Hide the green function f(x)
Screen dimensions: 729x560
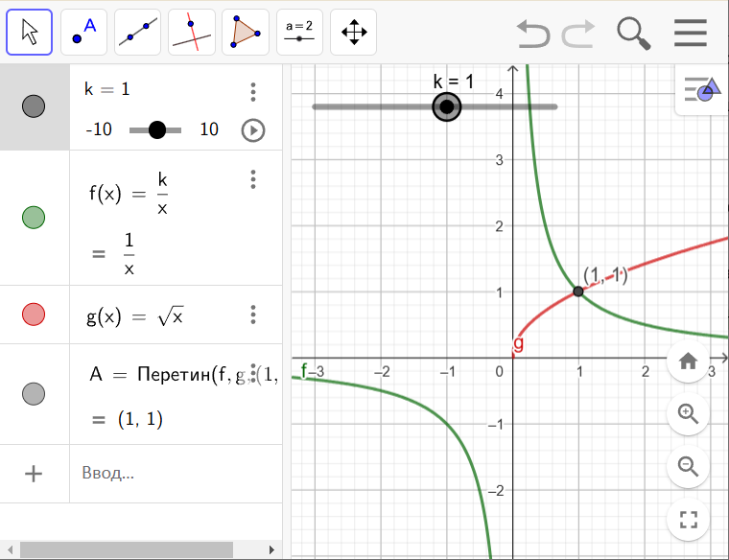34,218
